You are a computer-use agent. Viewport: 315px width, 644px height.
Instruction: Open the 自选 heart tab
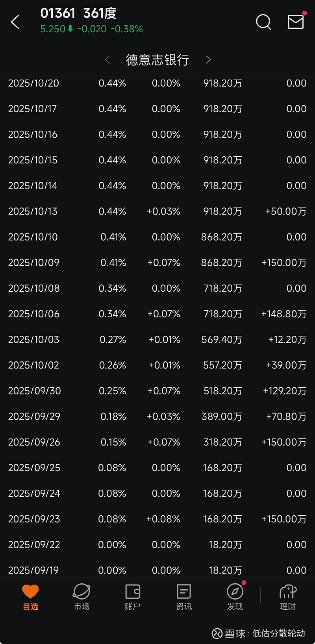pos(30,597)
